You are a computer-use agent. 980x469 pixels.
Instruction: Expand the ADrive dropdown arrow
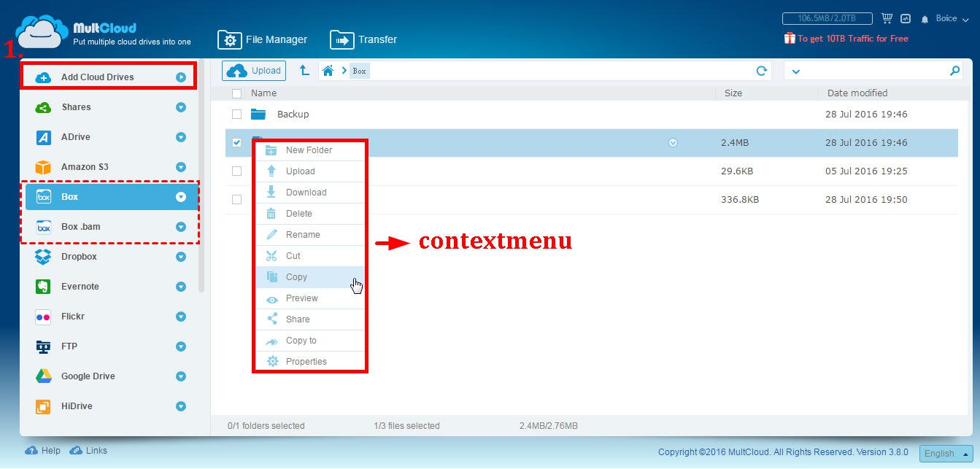181,137
